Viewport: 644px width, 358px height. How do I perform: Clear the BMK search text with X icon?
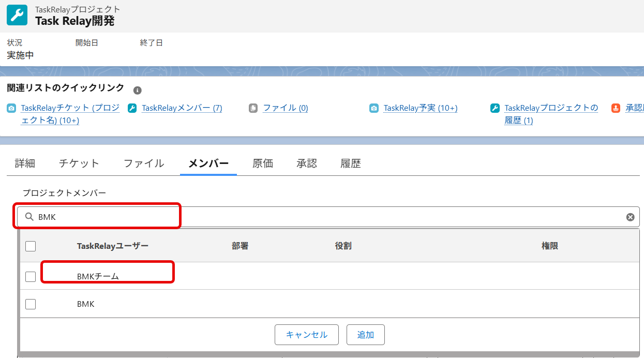click(630, 217)
